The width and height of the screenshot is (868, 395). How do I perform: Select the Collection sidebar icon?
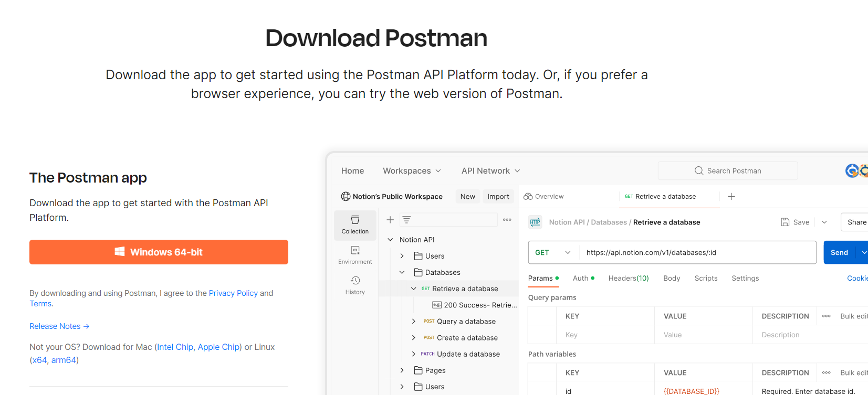point(355,225)
